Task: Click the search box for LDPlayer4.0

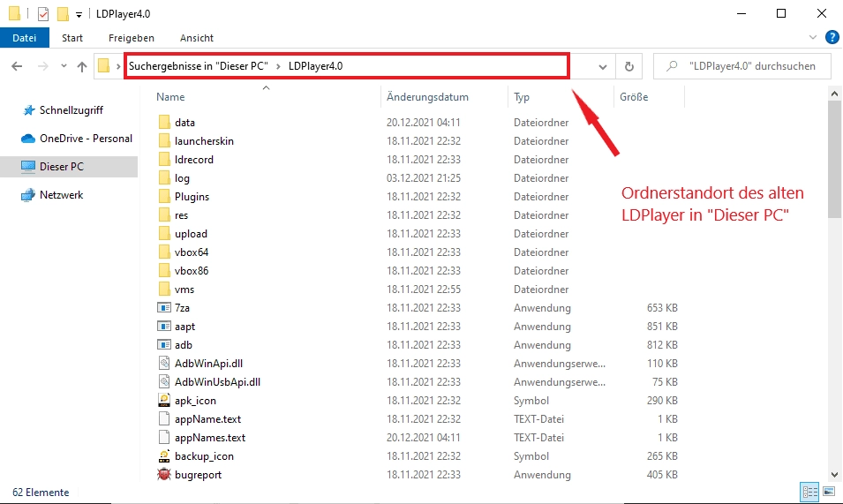Action: [741, 66]
